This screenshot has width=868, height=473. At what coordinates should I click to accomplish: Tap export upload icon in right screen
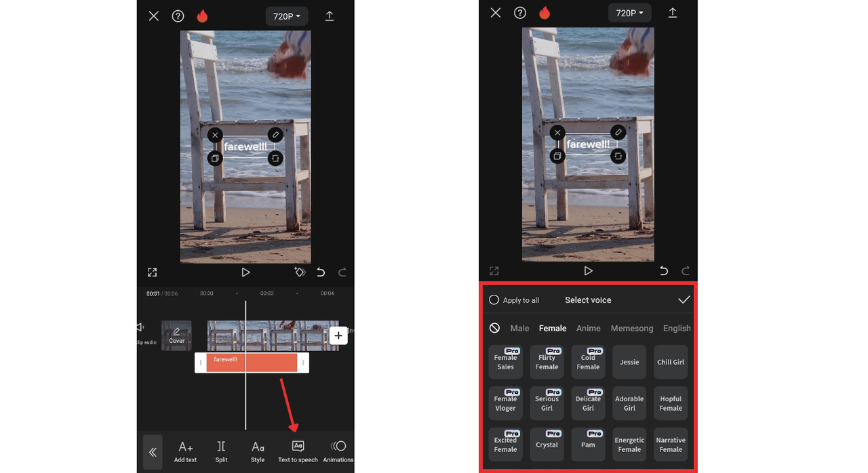[673, 13]
